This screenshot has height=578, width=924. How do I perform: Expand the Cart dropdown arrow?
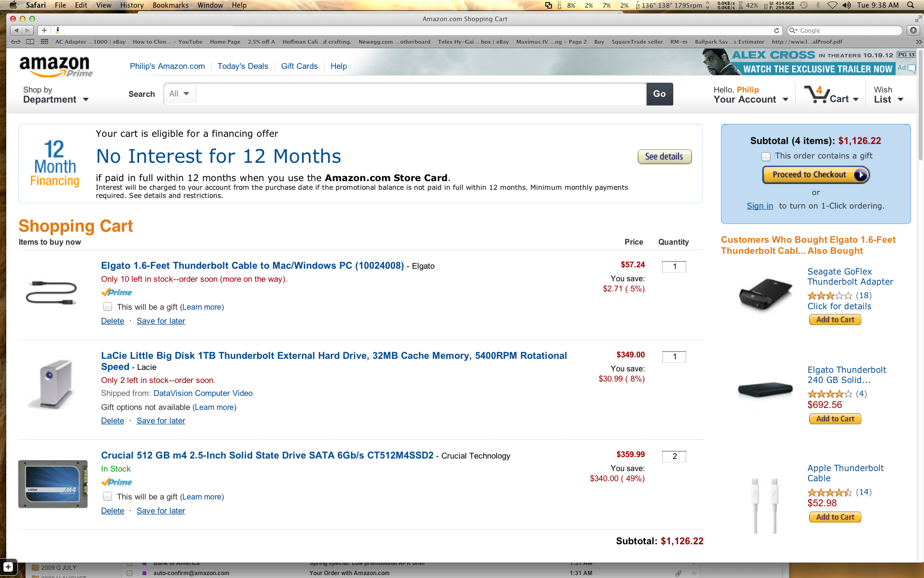(x=856, y=99)
